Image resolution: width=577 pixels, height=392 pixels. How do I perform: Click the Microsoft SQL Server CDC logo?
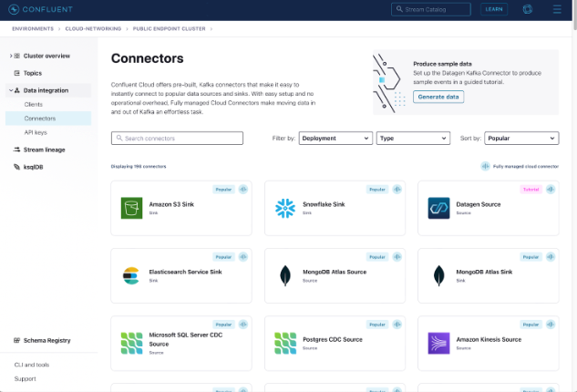[x=132, y=343]
